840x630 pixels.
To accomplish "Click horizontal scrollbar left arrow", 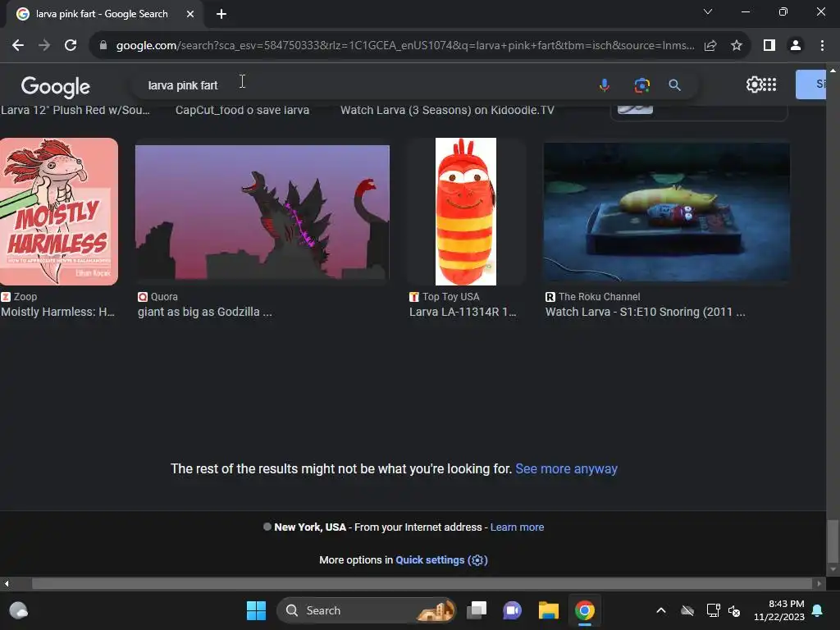I will [7, 583].
